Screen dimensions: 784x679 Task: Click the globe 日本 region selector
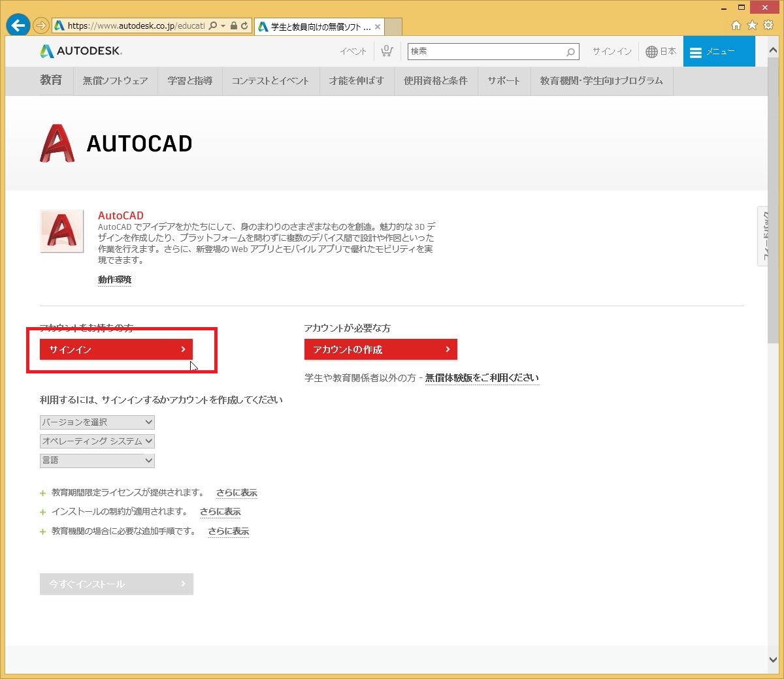pos(661,52)
